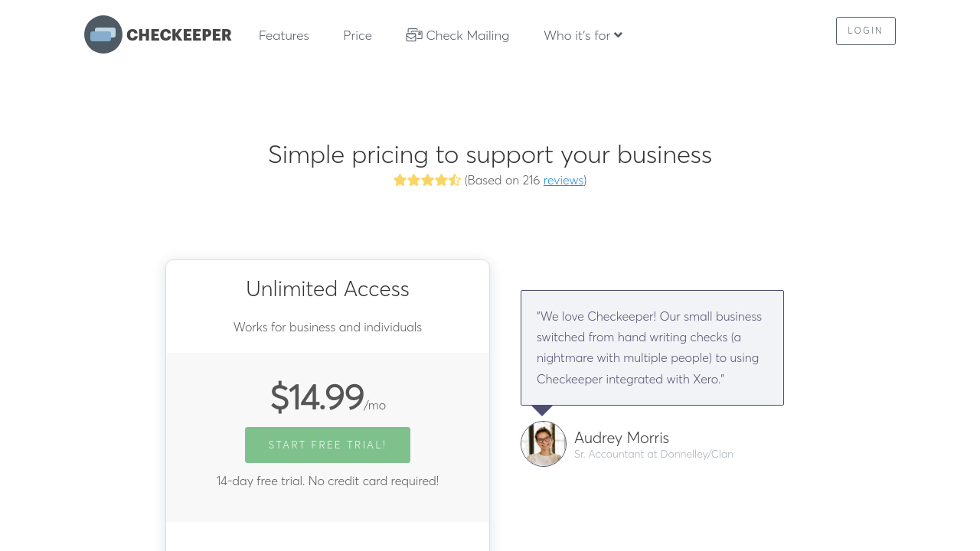Click the $14.99 price text

coord(317,398)
